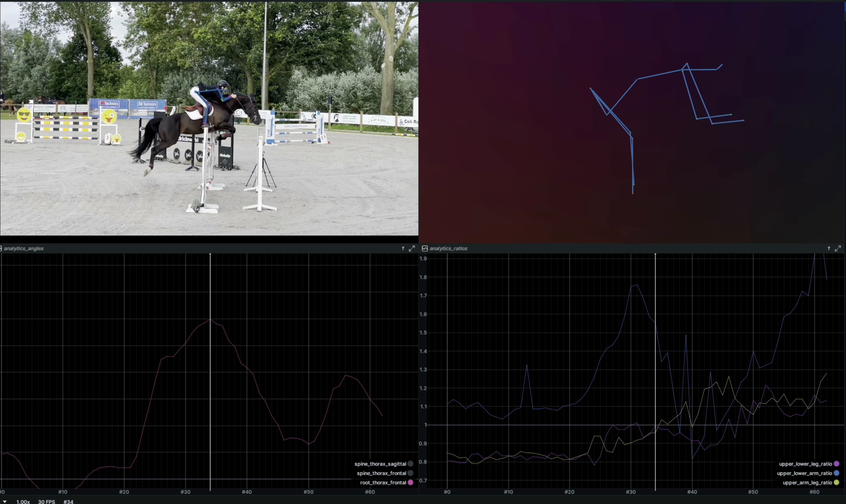Click the time cursor in angles plot

click(210, 373)
